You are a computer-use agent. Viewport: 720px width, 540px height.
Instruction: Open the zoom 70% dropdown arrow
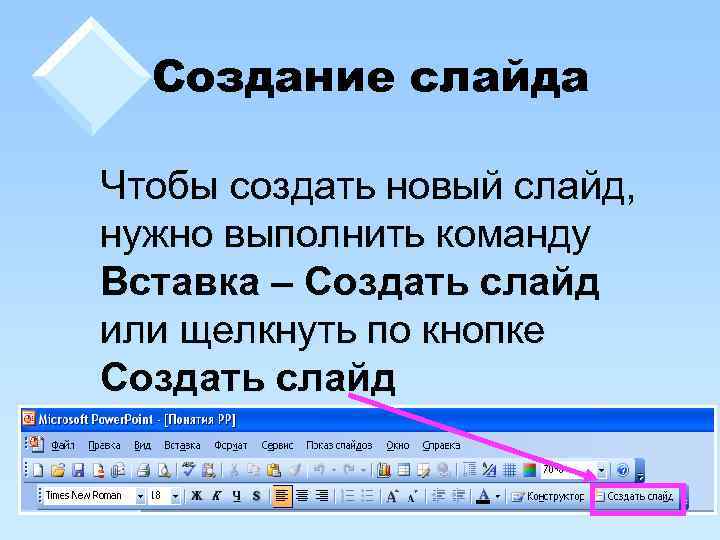tap(601, 470)
